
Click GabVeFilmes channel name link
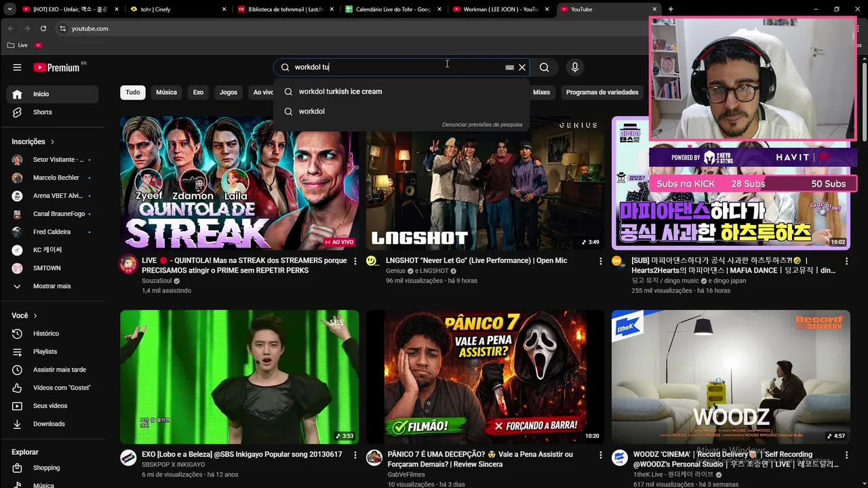pos(407,474)
